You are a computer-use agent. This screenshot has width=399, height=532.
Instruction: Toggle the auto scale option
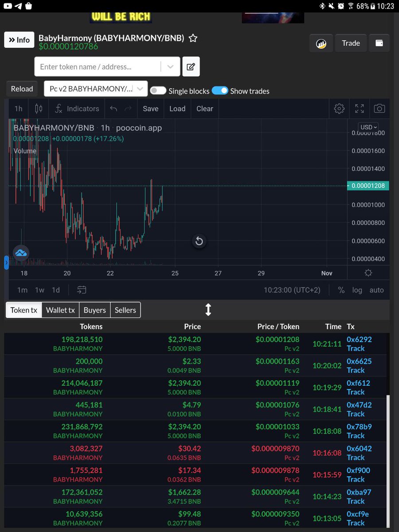coord(376,290)
